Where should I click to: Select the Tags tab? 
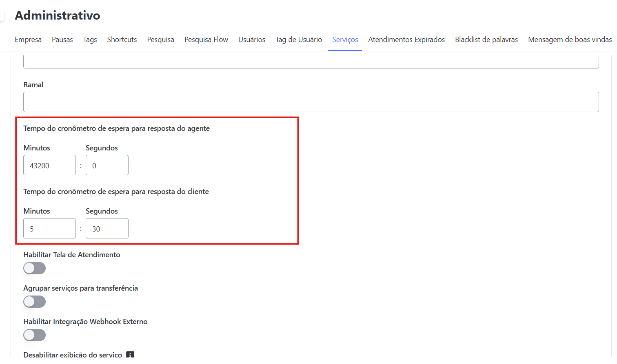pos(90,39)
